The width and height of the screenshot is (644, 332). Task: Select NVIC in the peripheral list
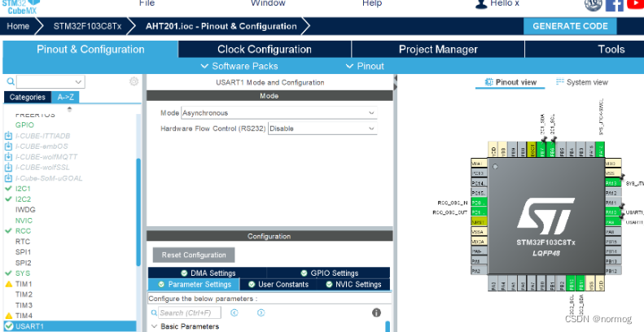[24, 221]
